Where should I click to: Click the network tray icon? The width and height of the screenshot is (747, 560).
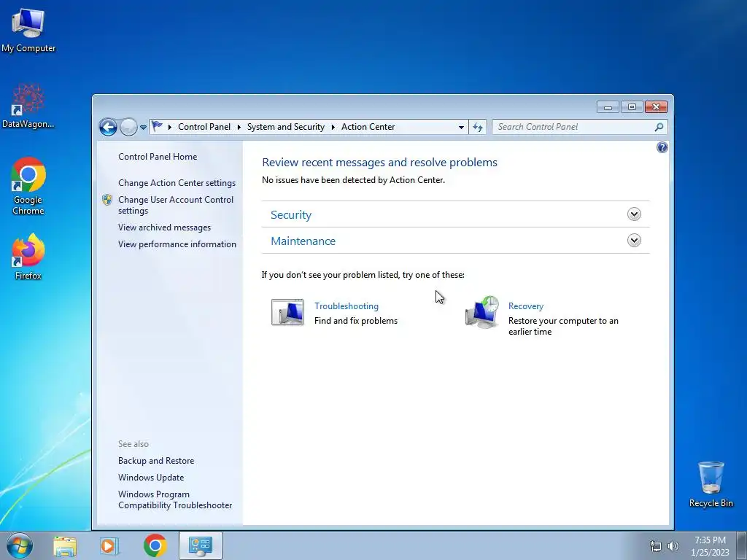coord(656,546)
